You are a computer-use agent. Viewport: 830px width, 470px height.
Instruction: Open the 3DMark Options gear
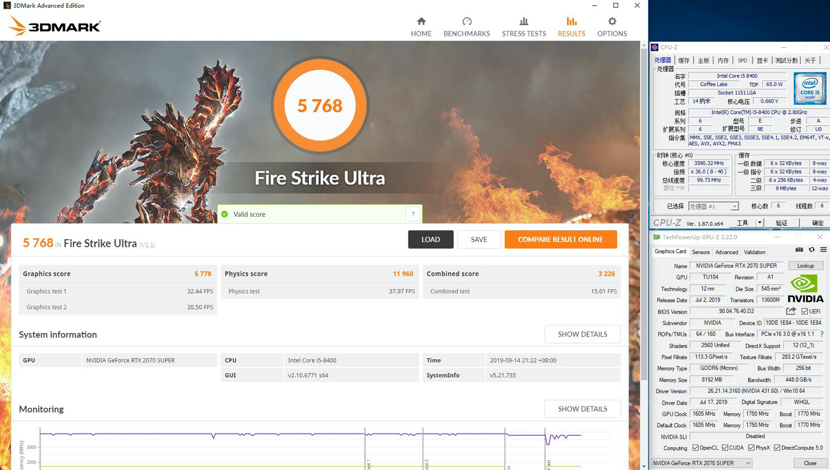(612, 26)
